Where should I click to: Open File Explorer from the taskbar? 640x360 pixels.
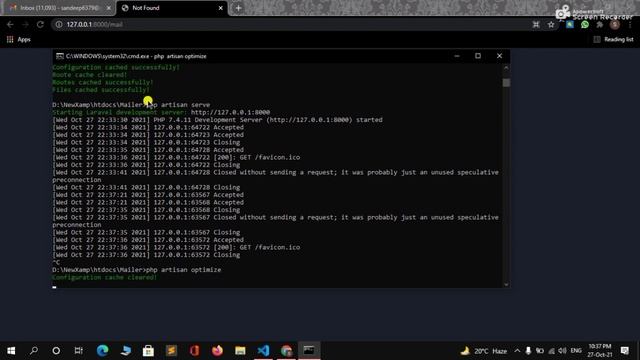click(x=240, y=351)
